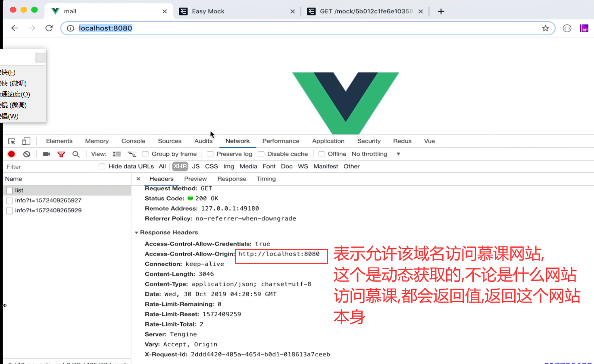Select the list request row
594x364 pixels.
tap(67, 190)
